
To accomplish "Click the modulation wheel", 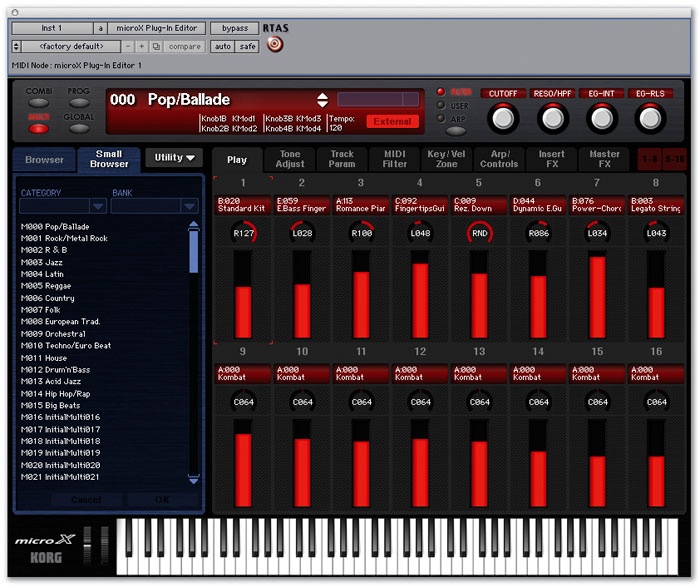I will (x=104, y=545).
